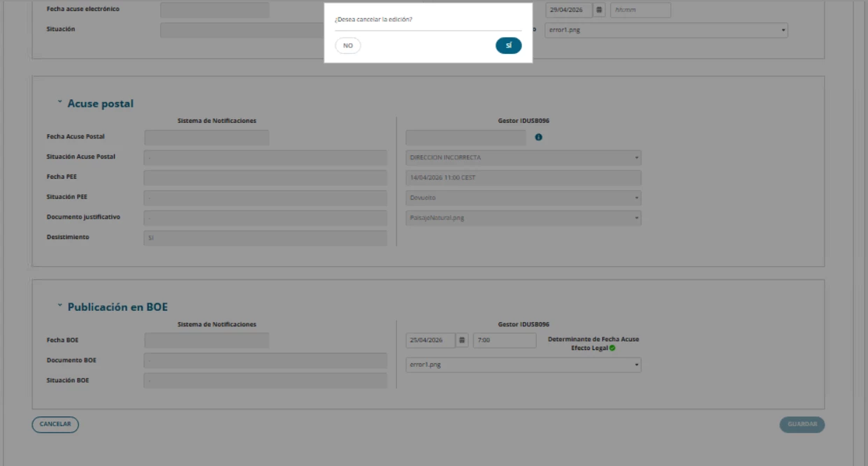Click the green check icon near Efecto Legal
Viewport: 868px width, 466px height.
click(612, 348)
